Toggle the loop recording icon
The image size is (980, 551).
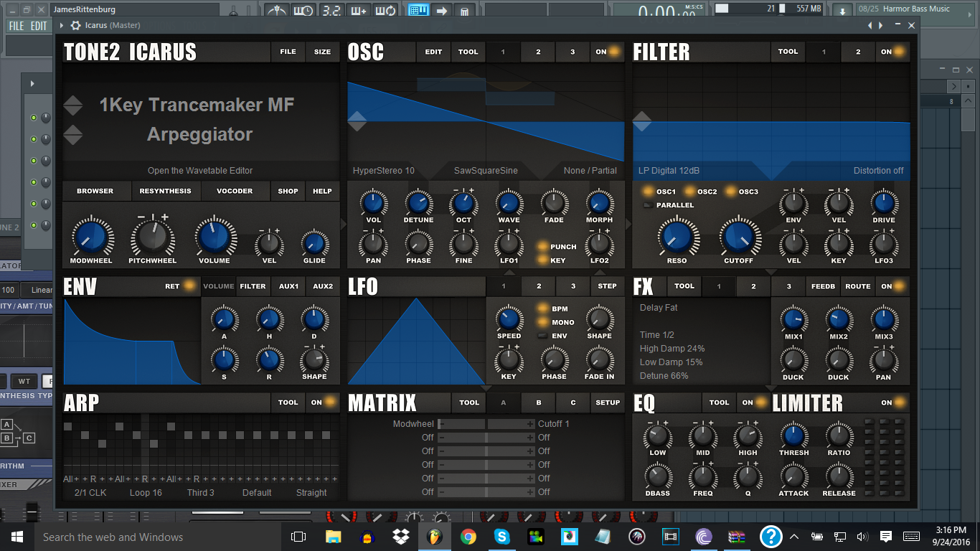(x=385, y=11)
